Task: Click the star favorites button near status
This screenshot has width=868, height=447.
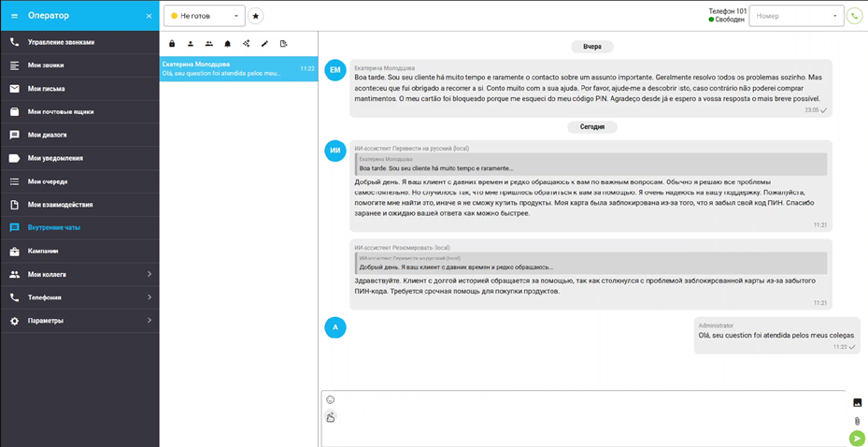Action: [x=256, y=16]
